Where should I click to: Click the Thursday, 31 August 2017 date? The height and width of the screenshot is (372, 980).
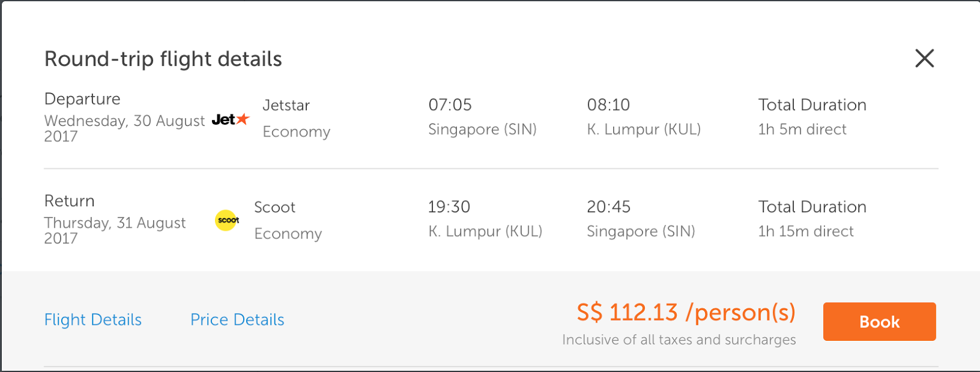point(115,231)
